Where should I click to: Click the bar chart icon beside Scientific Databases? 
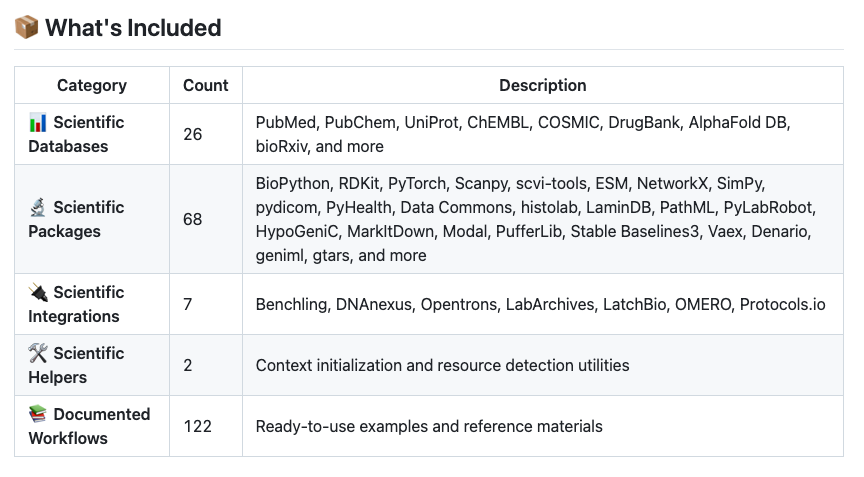coord(38,123)
